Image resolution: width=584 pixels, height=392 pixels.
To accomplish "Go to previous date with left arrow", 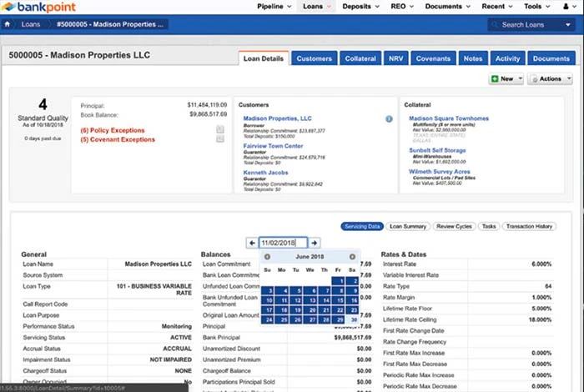I will click(x=252, y=243).
